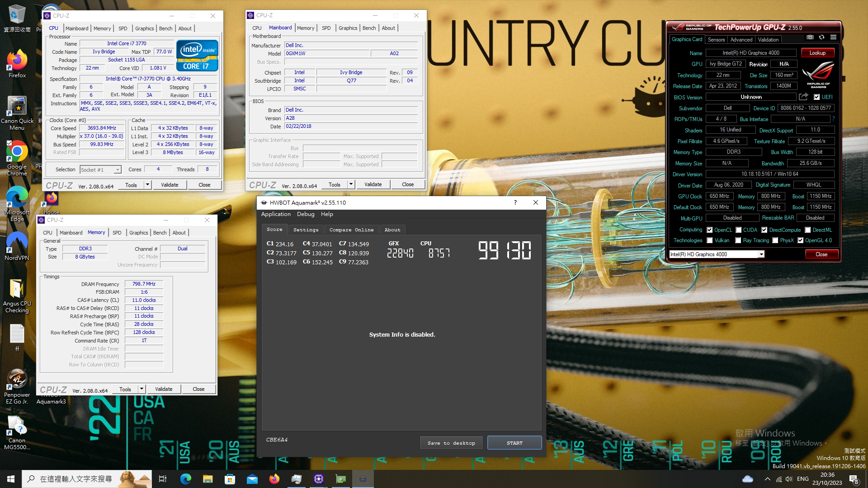Image resolution: width=868 pixels, height=488 pixels.
Task: Take a GPU-Z screenshot with the camera icon
Action: [810, 38]
